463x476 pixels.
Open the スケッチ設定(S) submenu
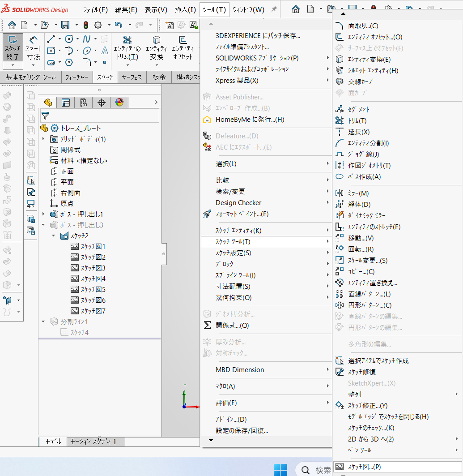click(266, 253)
